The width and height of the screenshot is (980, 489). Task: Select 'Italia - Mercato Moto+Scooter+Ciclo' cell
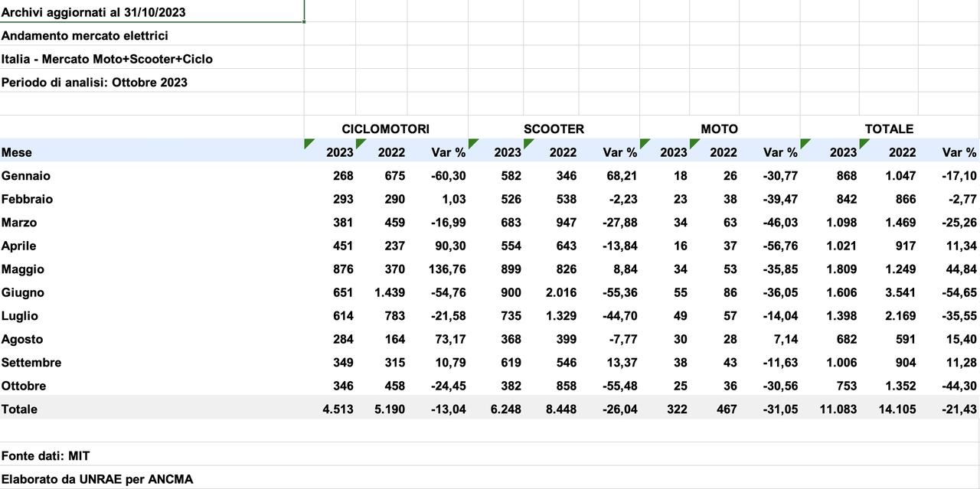[x=152, y=59]
